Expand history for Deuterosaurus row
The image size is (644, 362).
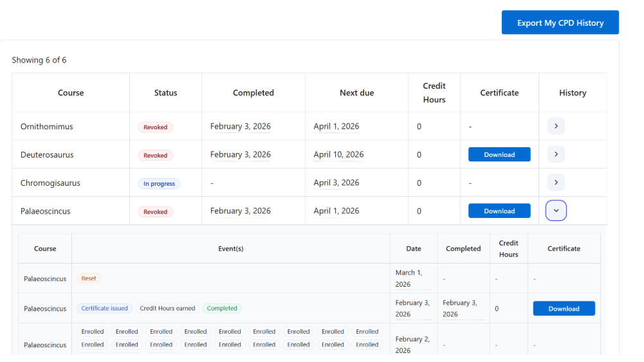(x=556, y=154)
